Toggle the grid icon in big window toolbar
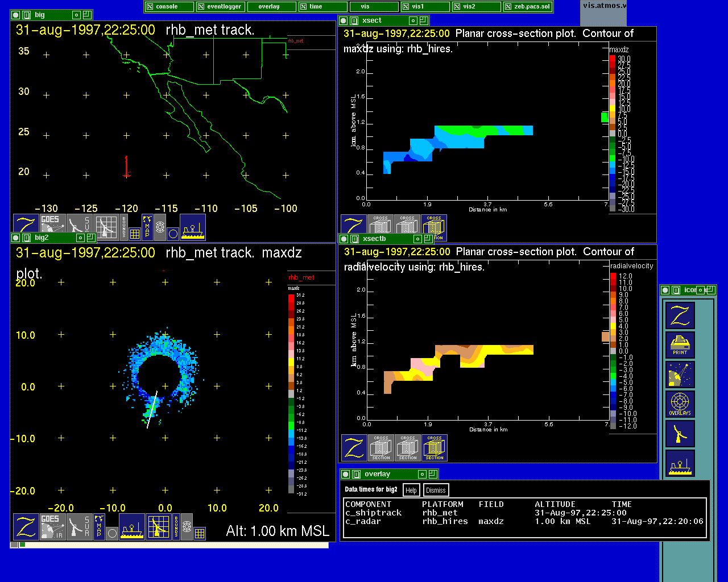 pyautogui.click(x=135, y=234)
